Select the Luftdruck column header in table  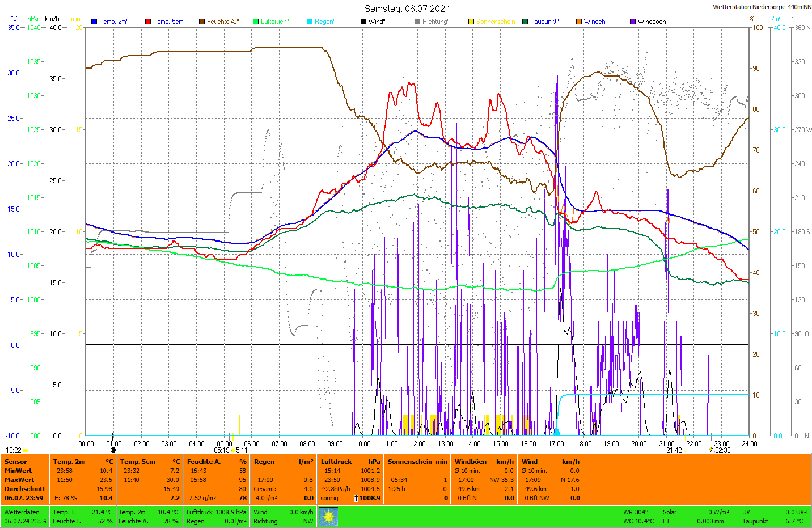[336, 462]
